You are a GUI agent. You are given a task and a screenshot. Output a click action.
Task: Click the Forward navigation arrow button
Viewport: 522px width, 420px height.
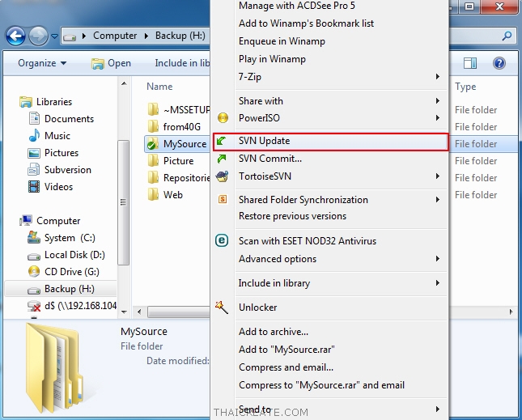(38, 36)
